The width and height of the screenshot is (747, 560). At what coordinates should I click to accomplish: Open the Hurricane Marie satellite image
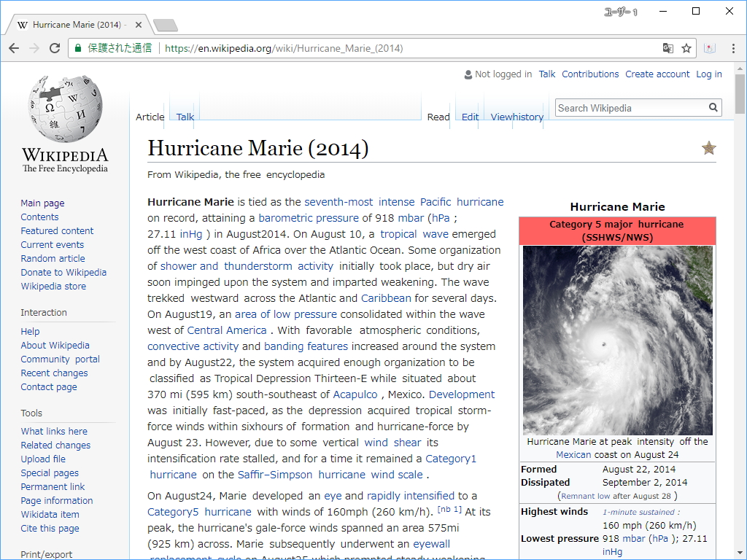pos(617,339)
